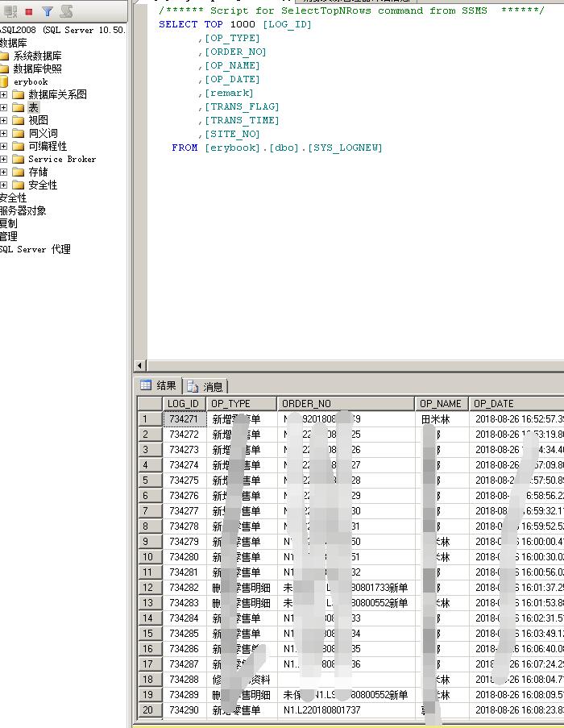Click the LOG_ID cell 734282
Screen dimensions: 564x728
pyautogui.click(x=185, y=588)
